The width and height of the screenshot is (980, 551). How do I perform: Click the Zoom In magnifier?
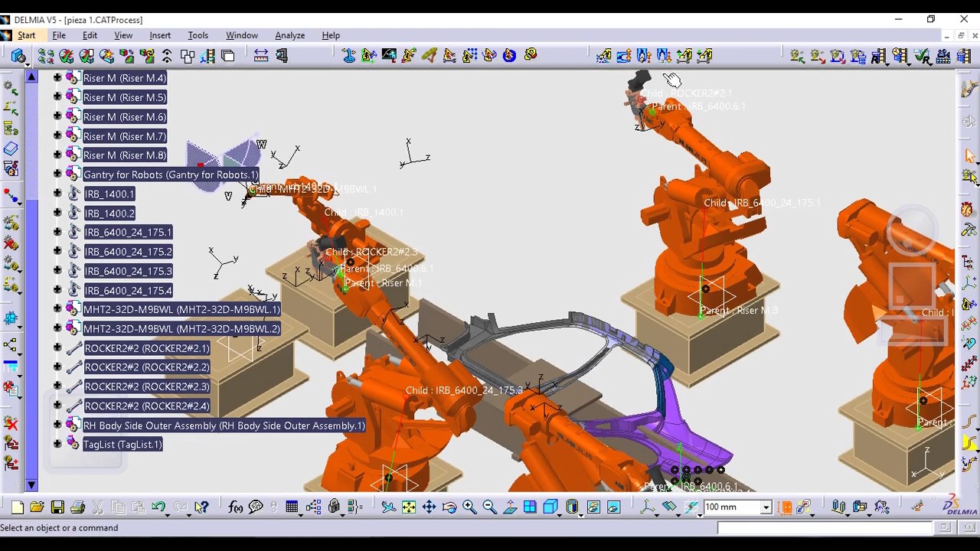(x=469, y=507)
